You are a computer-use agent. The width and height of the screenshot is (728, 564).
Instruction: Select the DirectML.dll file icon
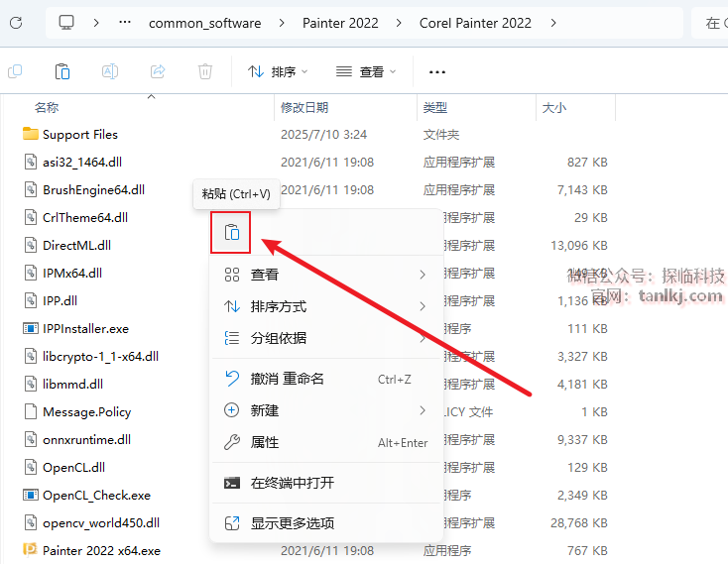(x=31, y=245)
